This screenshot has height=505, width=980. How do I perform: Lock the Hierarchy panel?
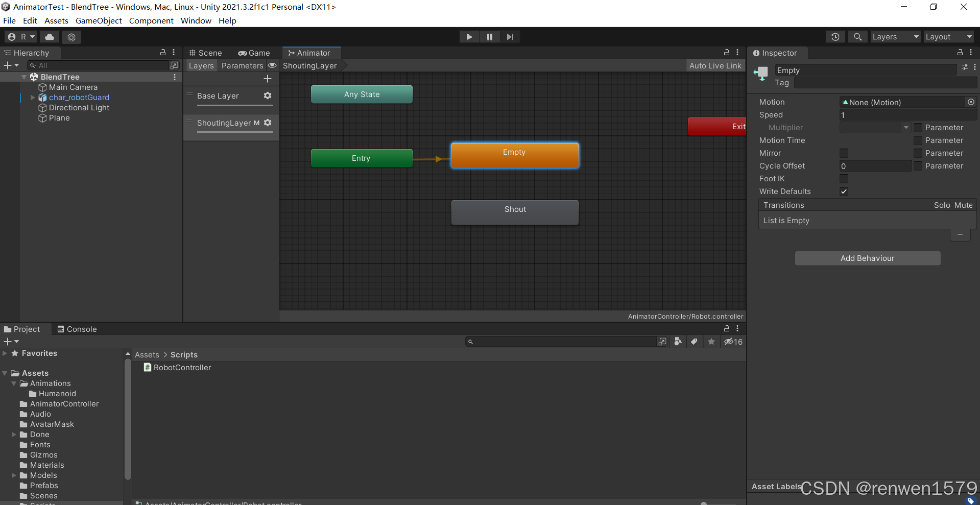163,52
